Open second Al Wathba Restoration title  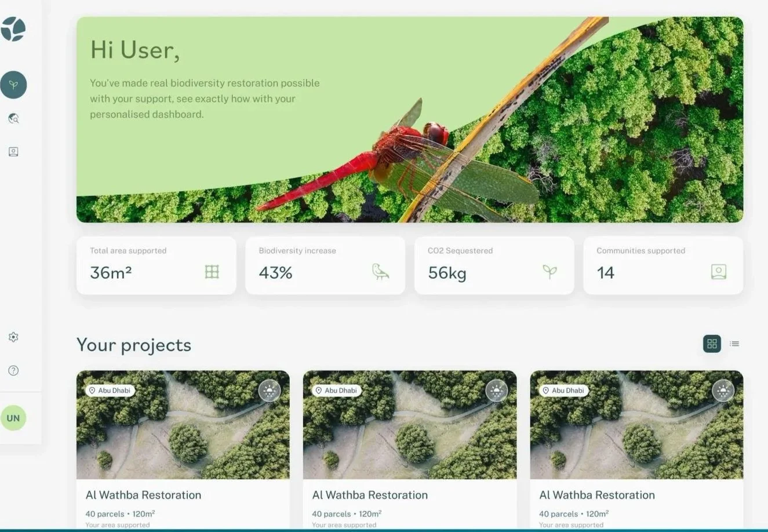click(x=370, y=495)
